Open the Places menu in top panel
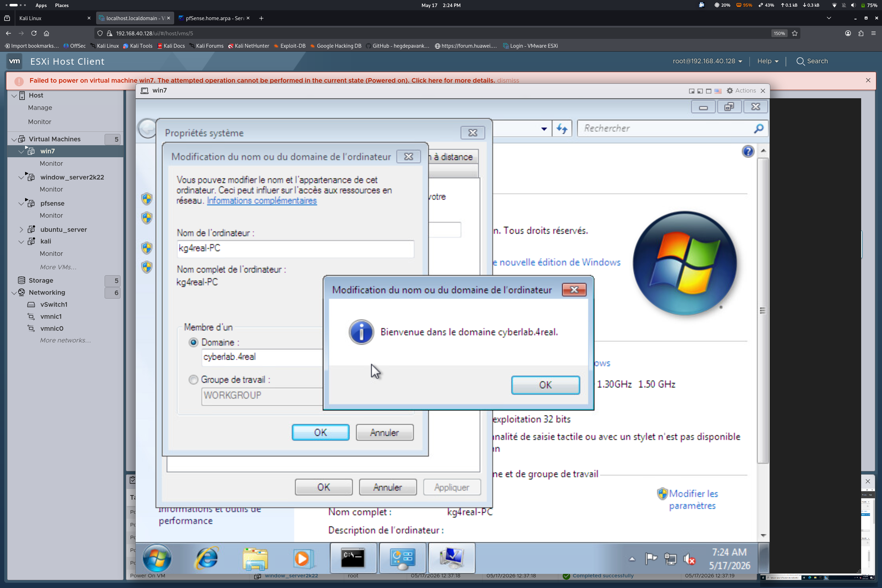The width and height of the screenshot is (882, 588). click(61, 5)
